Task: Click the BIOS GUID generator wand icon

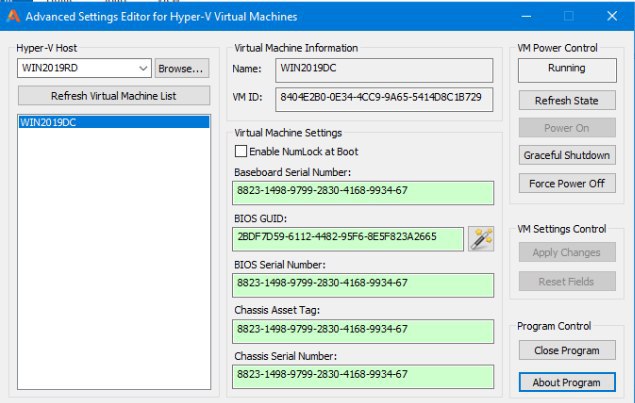Action: pyautogui.click(x=481, y=239)
